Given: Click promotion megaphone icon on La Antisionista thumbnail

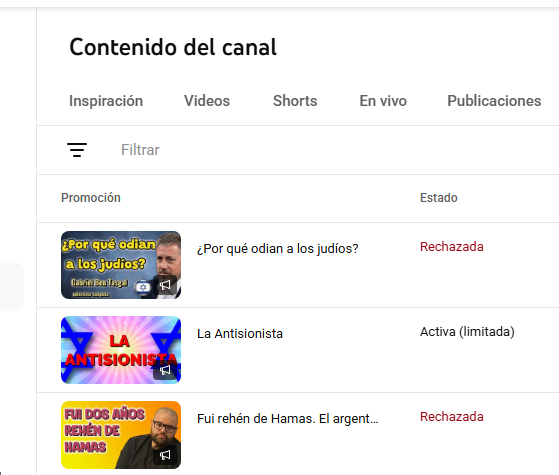Looking at the screenshot, I should point(165,370).
